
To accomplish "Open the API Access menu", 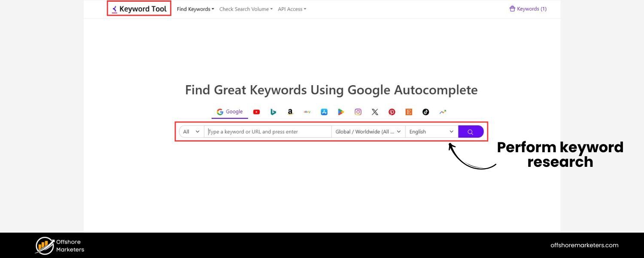I will 292,9.
